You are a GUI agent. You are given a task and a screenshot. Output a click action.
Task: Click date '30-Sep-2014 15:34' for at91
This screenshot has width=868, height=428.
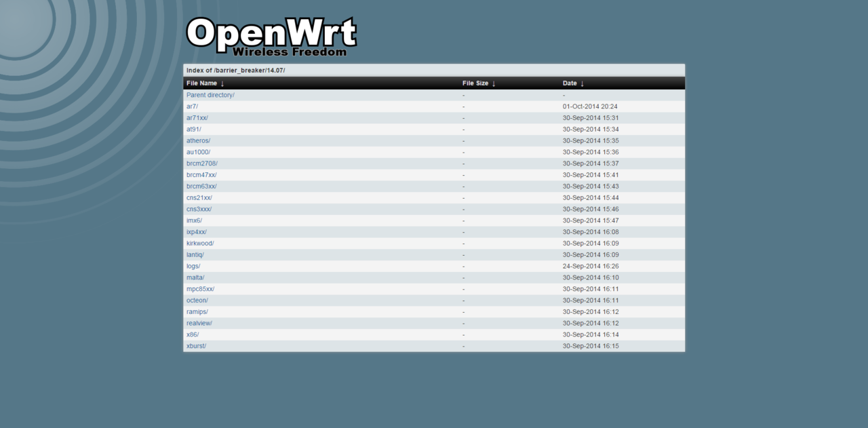pos(591,130)
